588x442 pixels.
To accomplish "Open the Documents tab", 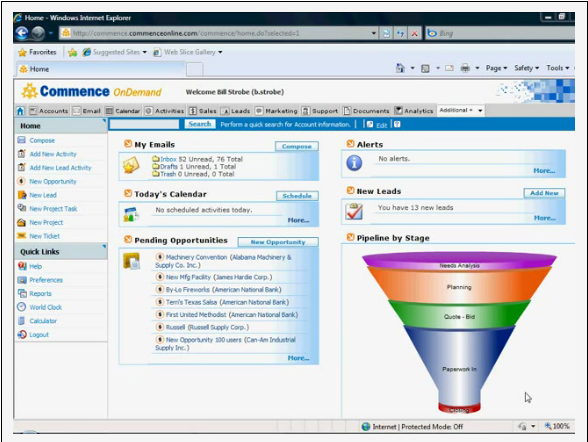I will click(366, 111).
